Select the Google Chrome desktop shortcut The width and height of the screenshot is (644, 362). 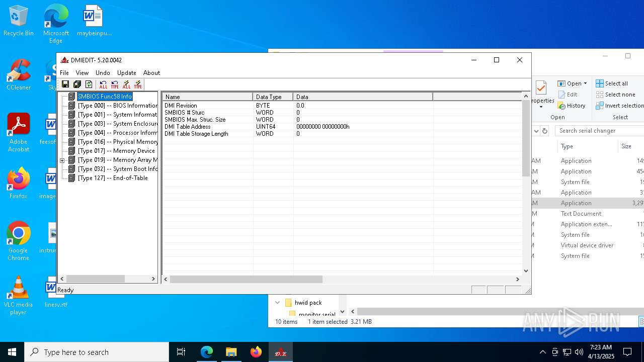click(19, 241)
